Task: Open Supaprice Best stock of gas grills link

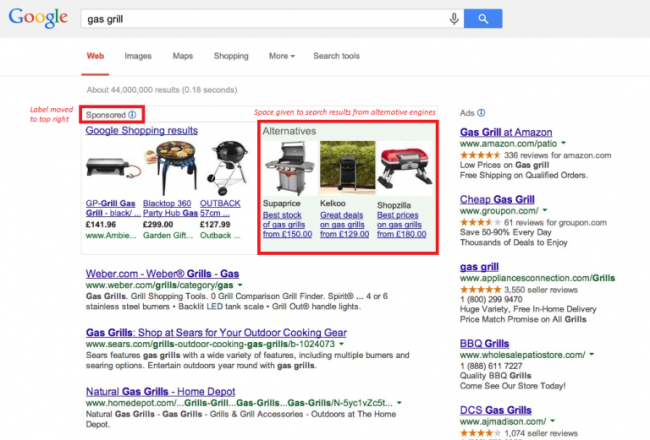Action: click(x=287, y=225)
